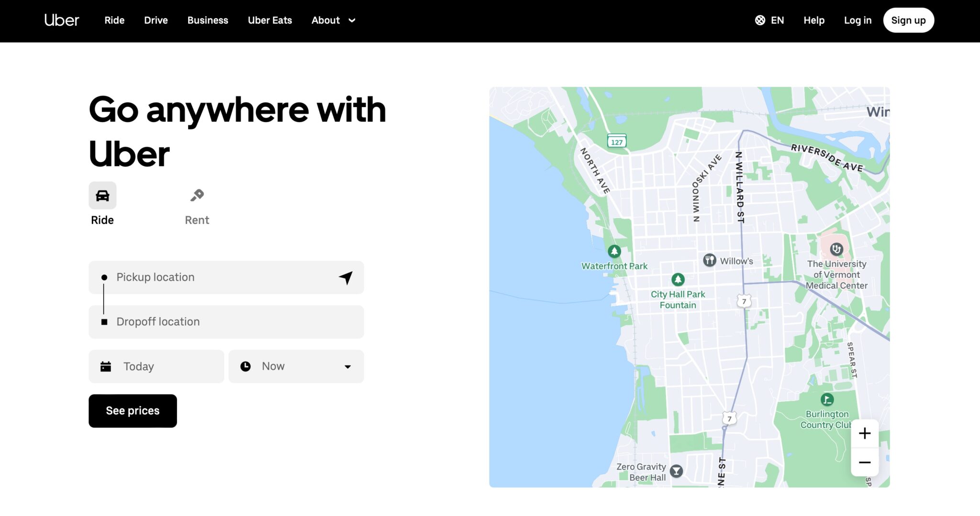Click Willow's label on map
Image resolution: width=980 pixels, height=516 pixels.
pyautogui.click(x=736, y=261)
